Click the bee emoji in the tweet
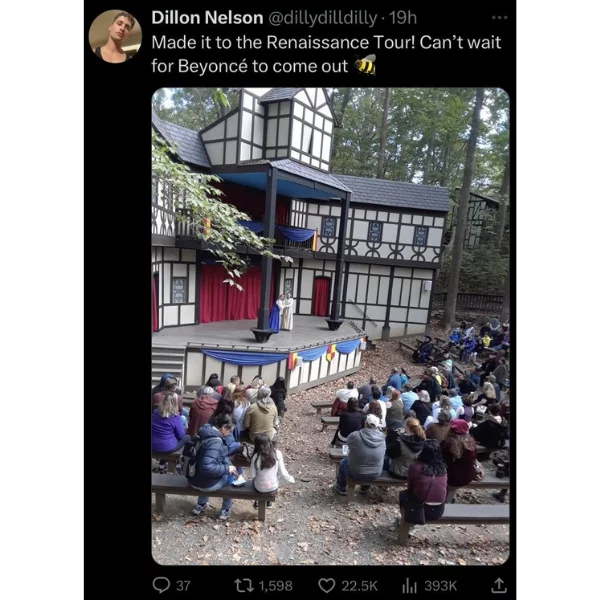Image resolution: width=600 pixels, height=600 pixels. (x=365, y=65)
